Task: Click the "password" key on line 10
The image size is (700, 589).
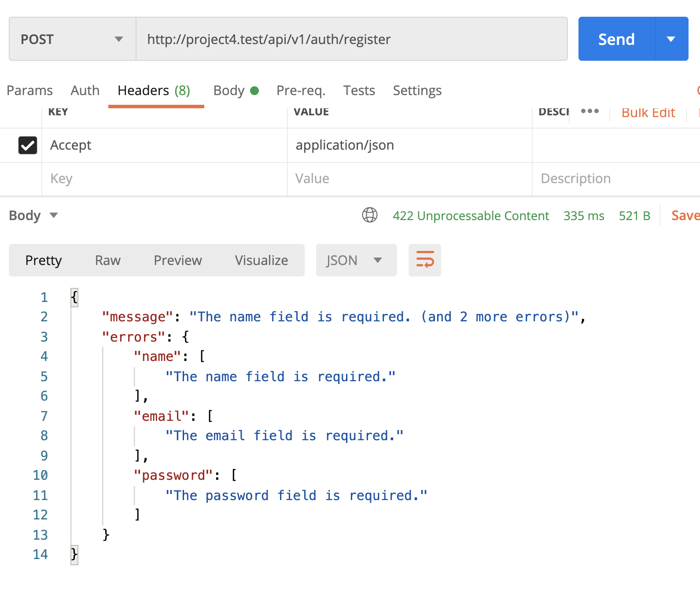Action: tap(173, 475)
